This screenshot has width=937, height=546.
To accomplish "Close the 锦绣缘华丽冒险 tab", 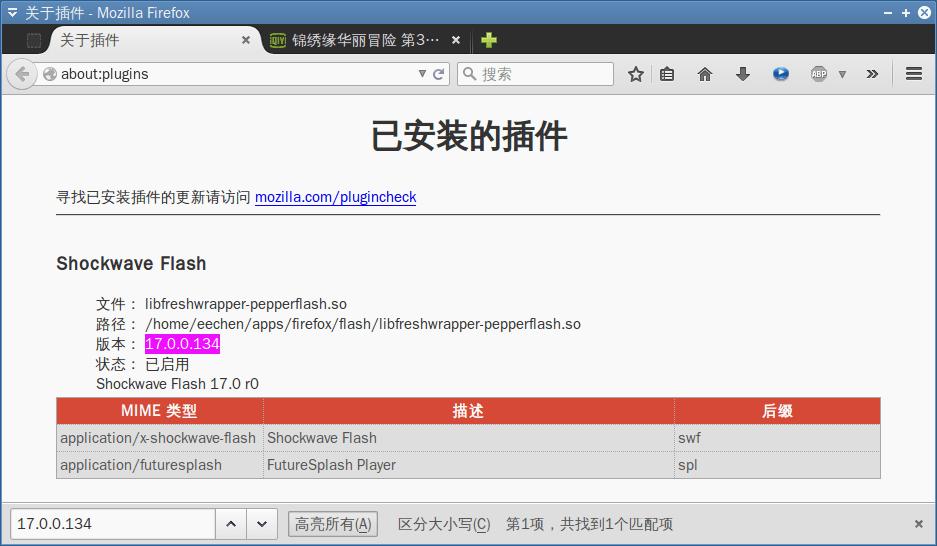I will point(456,40).
